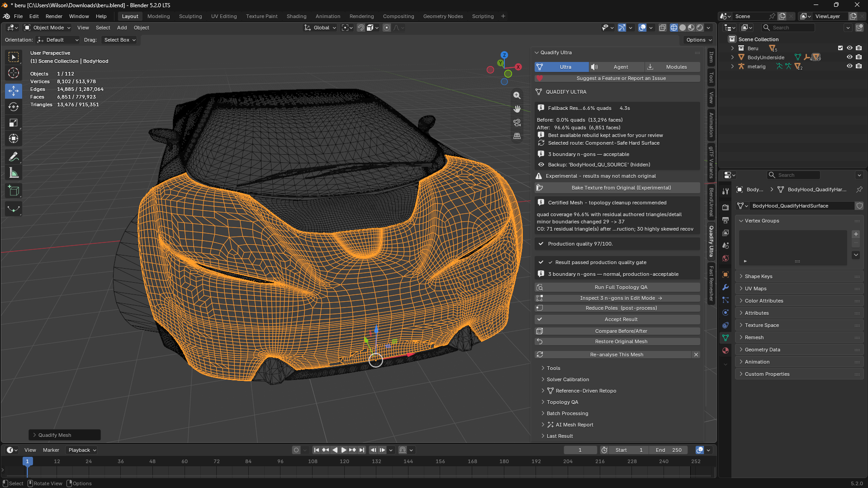Select the Annotate pencil tool
The image size is (868, 488).
coord(14,157)
